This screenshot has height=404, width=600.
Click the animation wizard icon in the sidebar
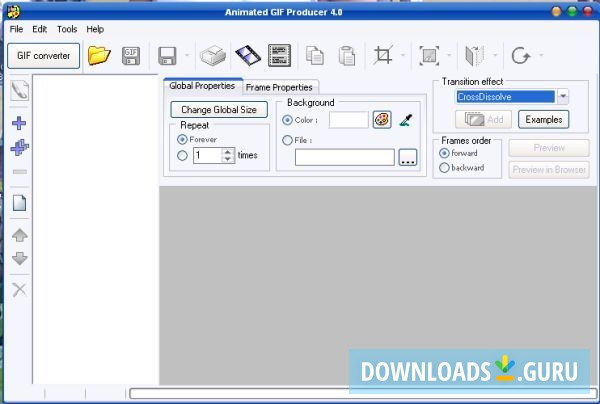pyautogui.click(x=20, y=91)
